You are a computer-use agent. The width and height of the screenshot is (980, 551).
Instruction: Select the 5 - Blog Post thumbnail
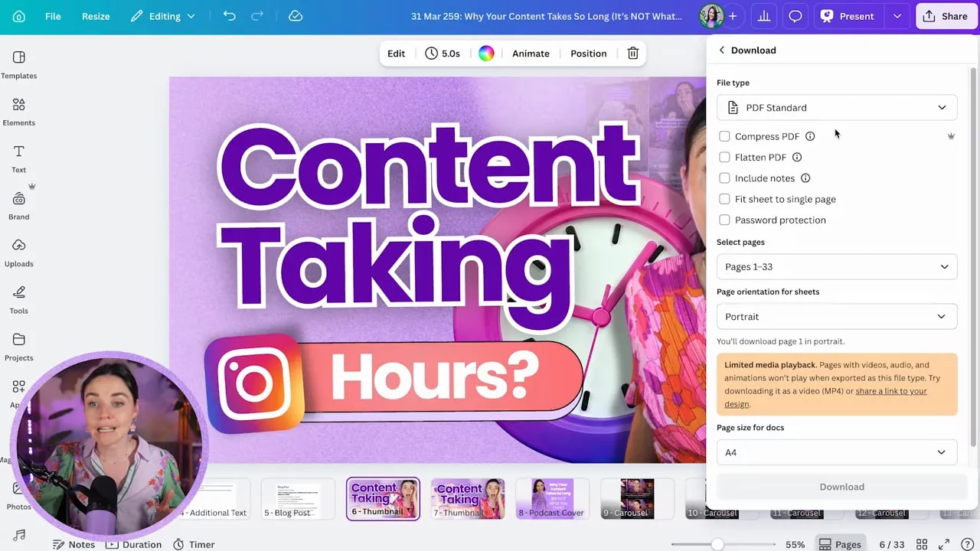coord(298,499)
